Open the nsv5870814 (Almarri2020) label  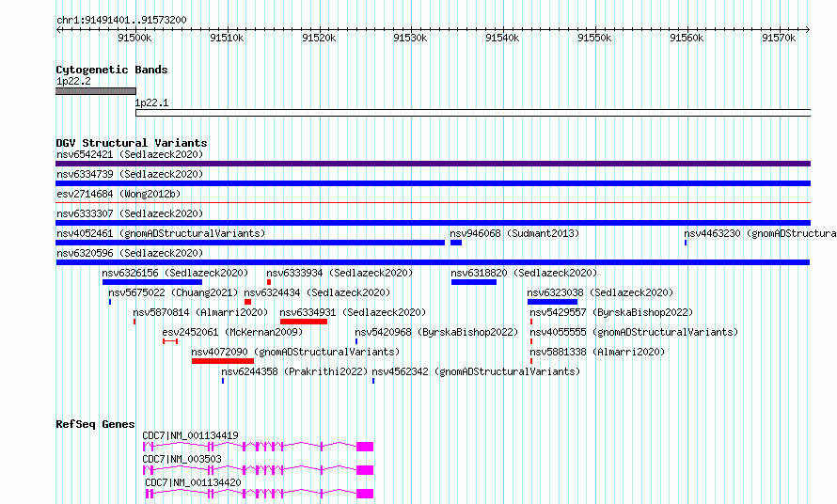click(x=200, y=312)
